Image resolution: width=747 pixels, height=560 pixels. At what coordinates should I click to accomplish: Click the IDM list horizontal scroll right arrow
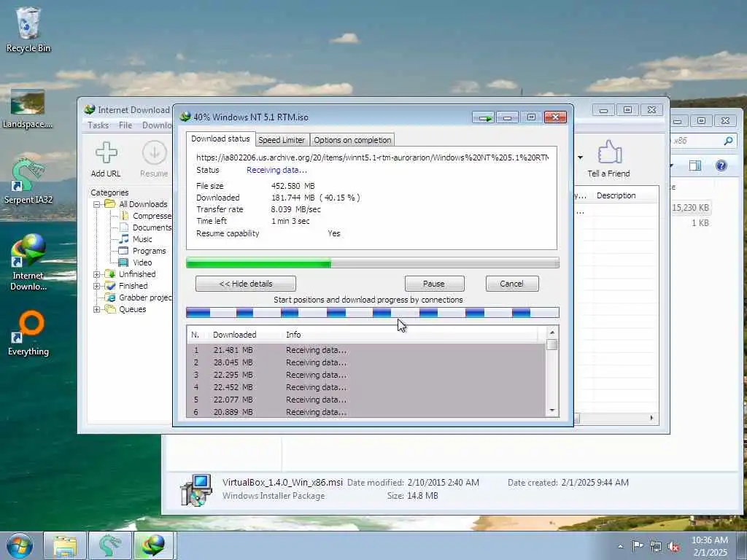click(651, 418)
